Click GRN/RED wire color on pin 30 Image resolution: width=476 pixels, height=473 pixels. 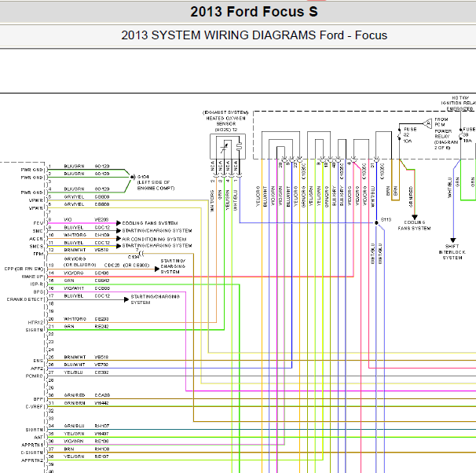coord(75,395)
